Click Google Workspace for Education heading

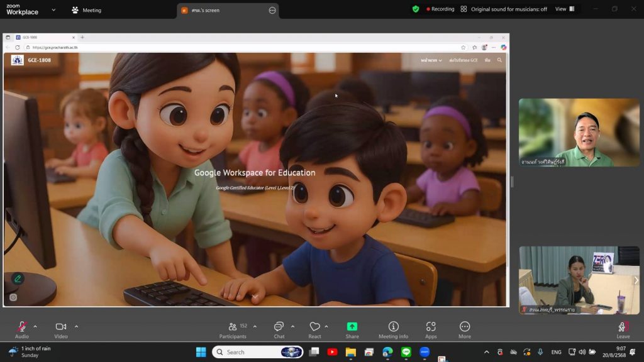coord(255,173)
